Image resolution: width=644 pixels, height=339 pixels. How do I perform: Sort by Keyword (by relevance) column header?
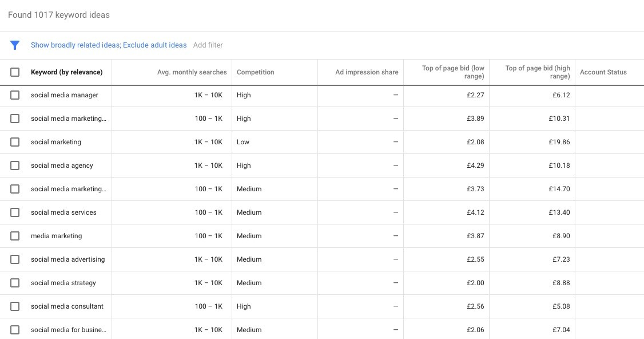(66, 72)
